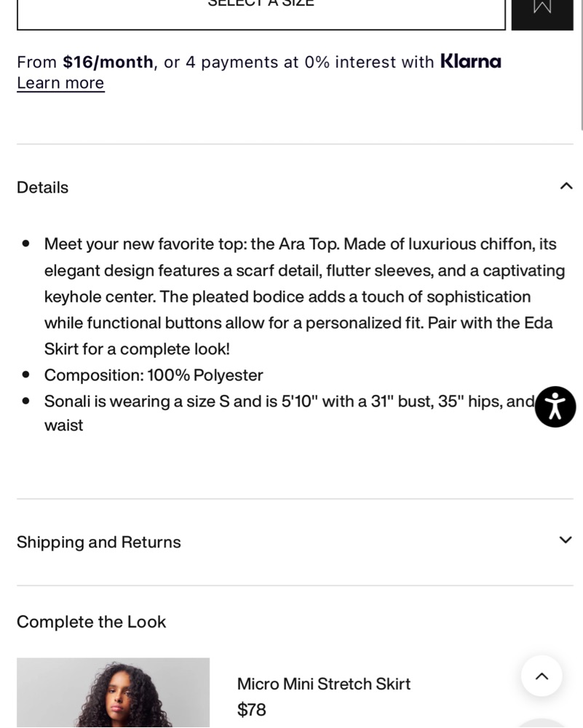The width and height of the screenshot is (583, 728).
Task: Open the accessibility options widget
Action: (x=555, y=407)
